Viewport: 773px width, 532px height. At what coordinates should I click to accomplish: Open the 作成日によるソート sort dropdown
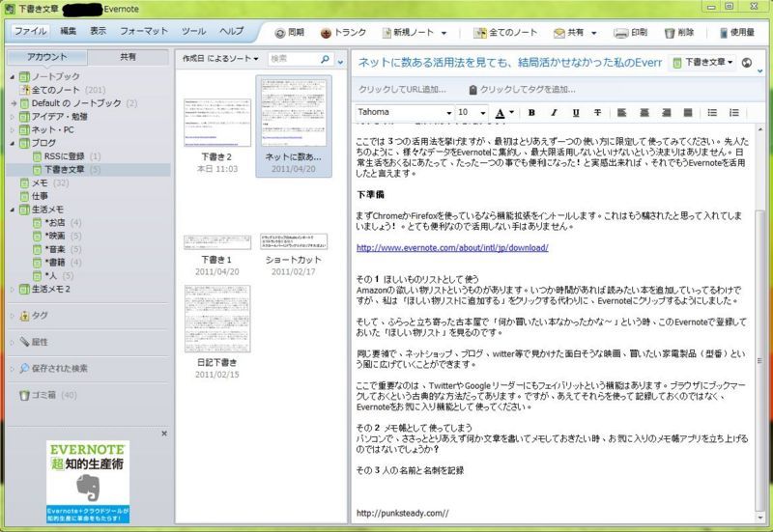coord(220,59)
